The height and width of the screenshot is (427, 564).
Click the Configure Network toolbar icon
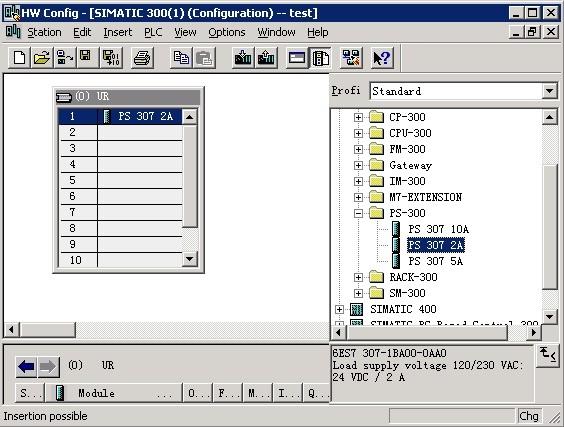point(351,58)
